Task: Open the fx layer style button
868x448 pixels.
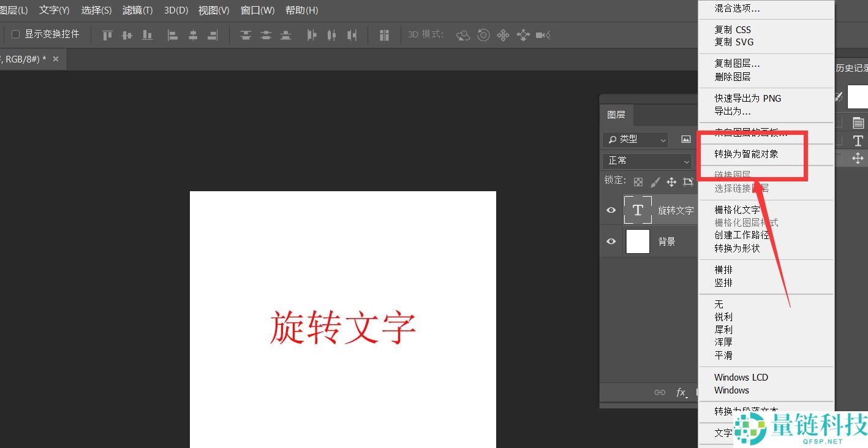Action: pos(681,392)
